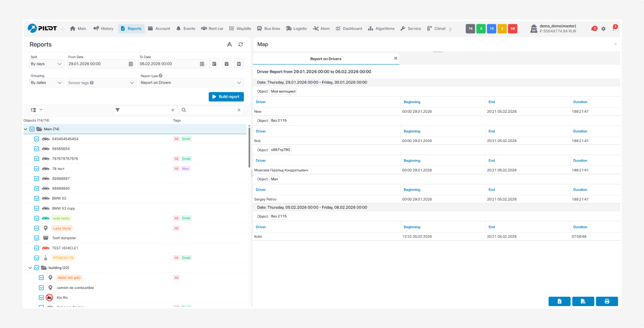Screen dimensions: 644x328
Task: Click the refresh icon in Reports header
Action: coord(240,44)
